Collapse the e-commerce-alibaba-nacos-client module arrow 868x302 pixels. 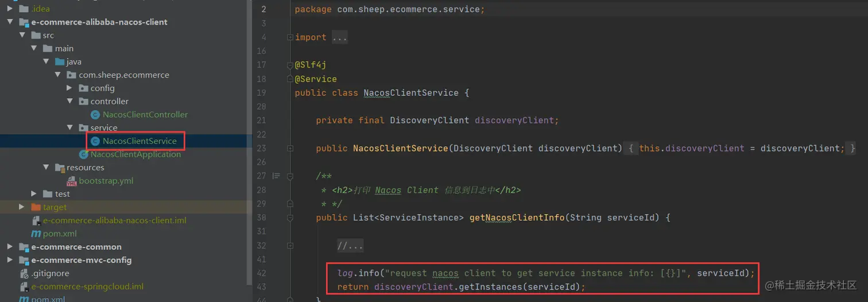[10, 22]
